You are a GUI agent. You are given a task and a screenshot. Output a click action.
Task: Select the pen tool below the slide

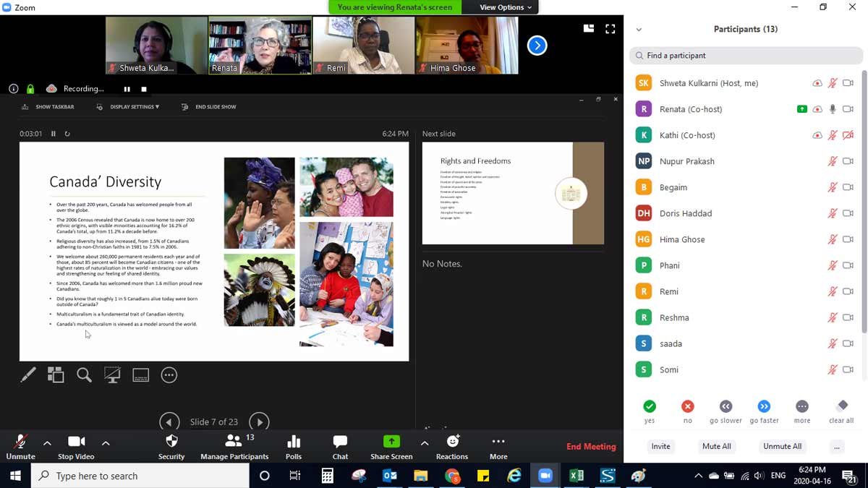pos(28,374)
